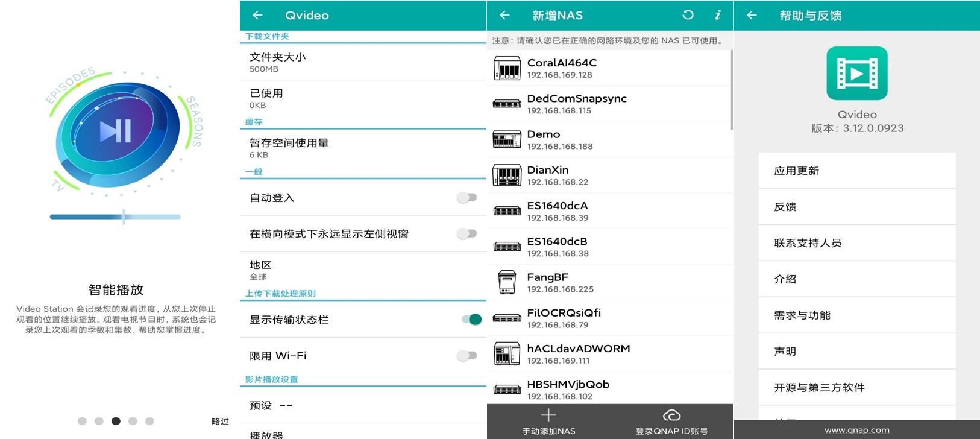
Task: Select the 192.168.169.111 address text
Action: point(559,361)
